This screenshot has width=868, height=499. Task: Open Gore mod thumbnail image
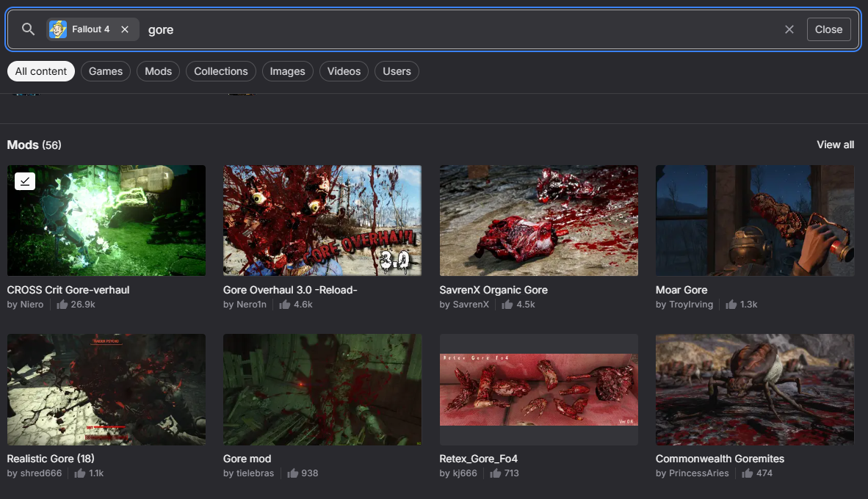(322, 390)
